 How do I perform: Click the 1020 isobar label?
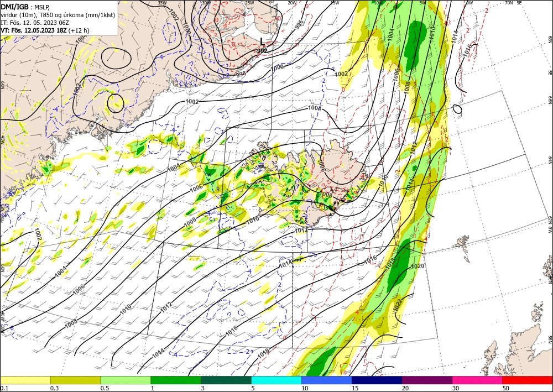[418, 266]
